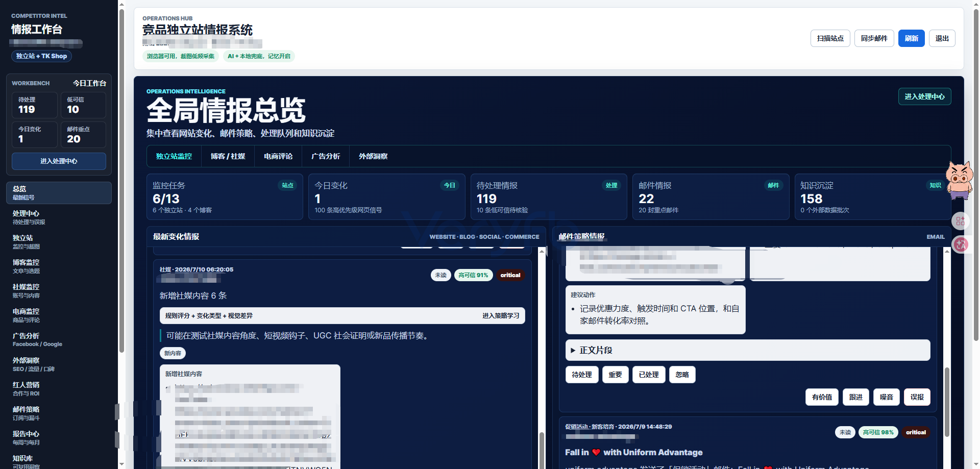
Task: Open 报告中心 in the sidebar
Action: pos(59,438)
